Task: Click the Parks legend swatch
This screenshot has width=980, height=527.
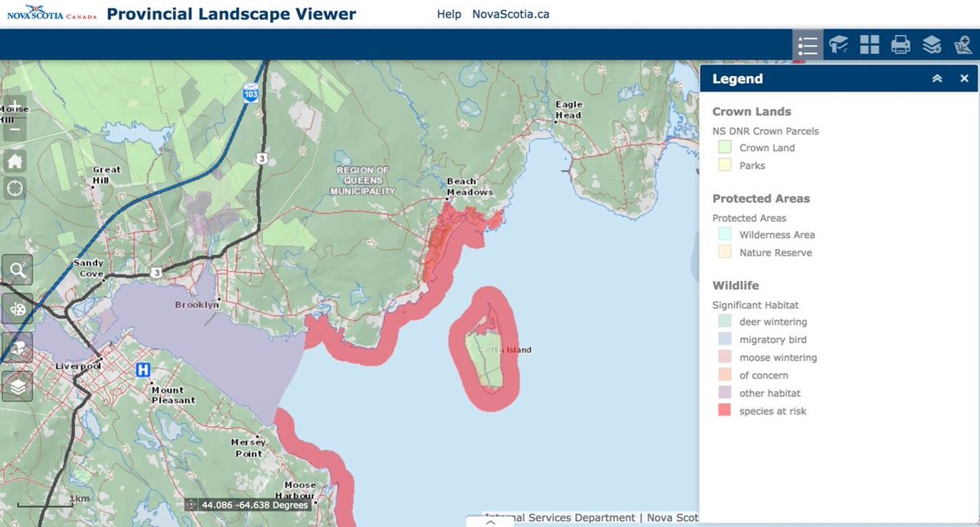Action: pos(724,165)
